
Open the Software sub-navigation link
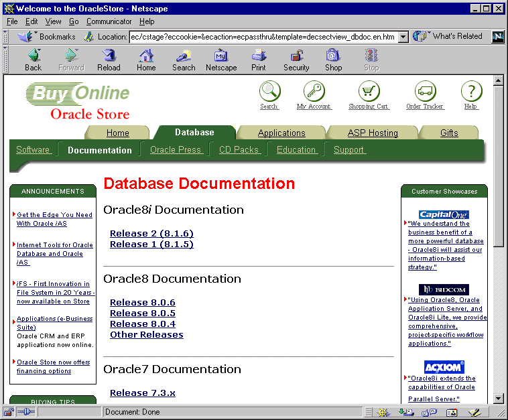tap(34, 149)
